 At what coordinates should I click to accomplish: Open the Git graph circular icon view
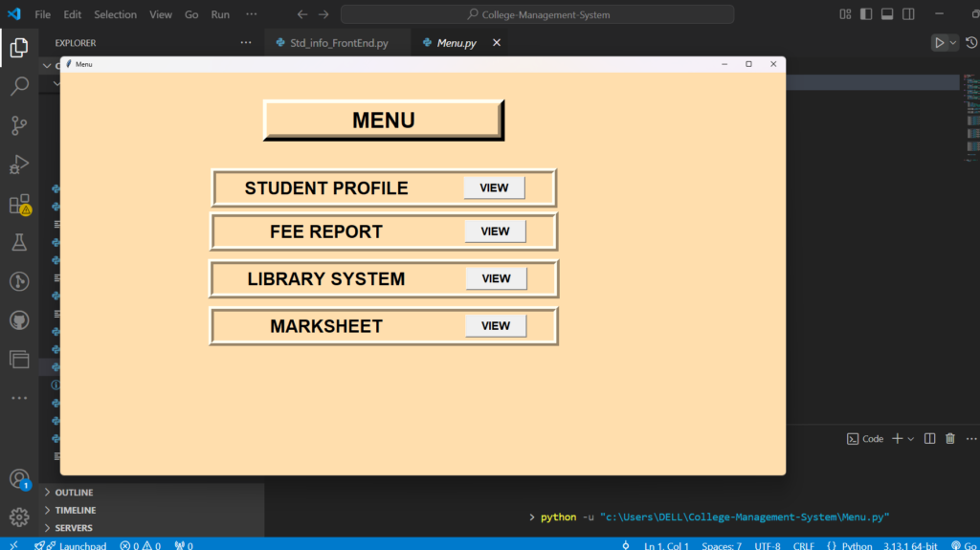[19, 281]
